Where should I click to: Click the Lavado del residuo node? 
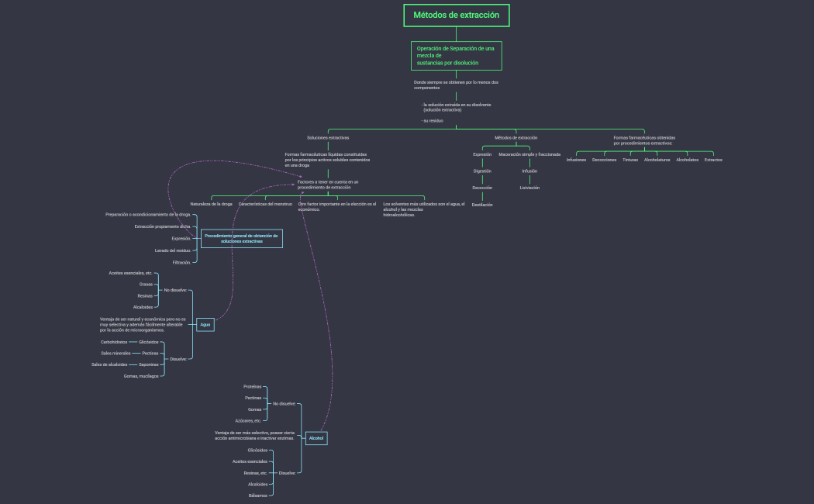click(x=173, y=250)
